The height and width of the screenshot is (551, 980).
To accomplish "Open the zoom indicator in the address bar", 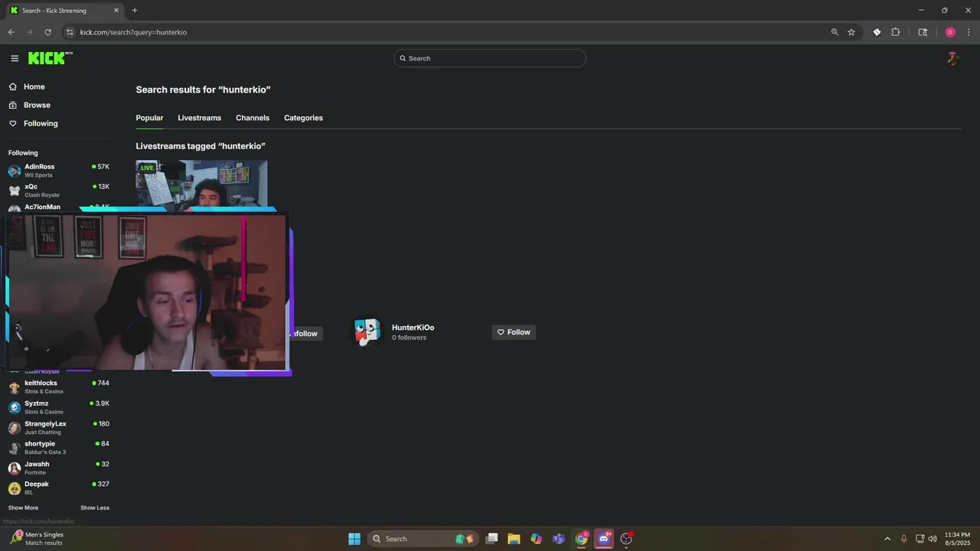I will (835, 32).
